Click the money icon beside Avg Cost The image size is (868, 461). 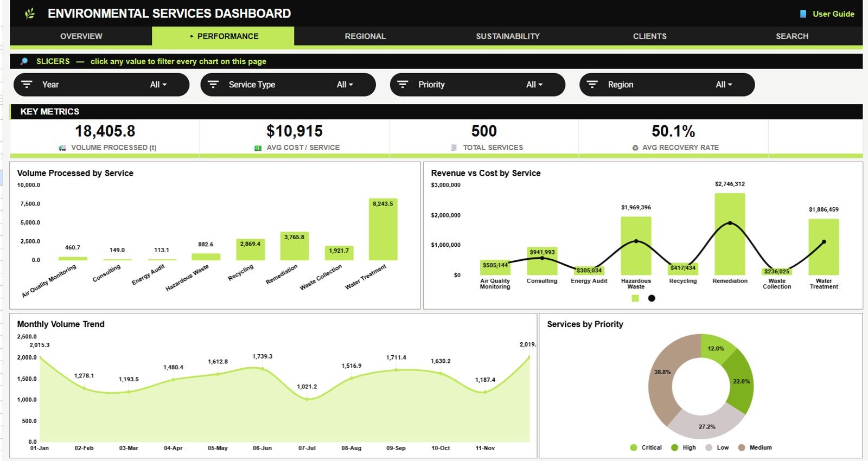(x=258, y=148)
